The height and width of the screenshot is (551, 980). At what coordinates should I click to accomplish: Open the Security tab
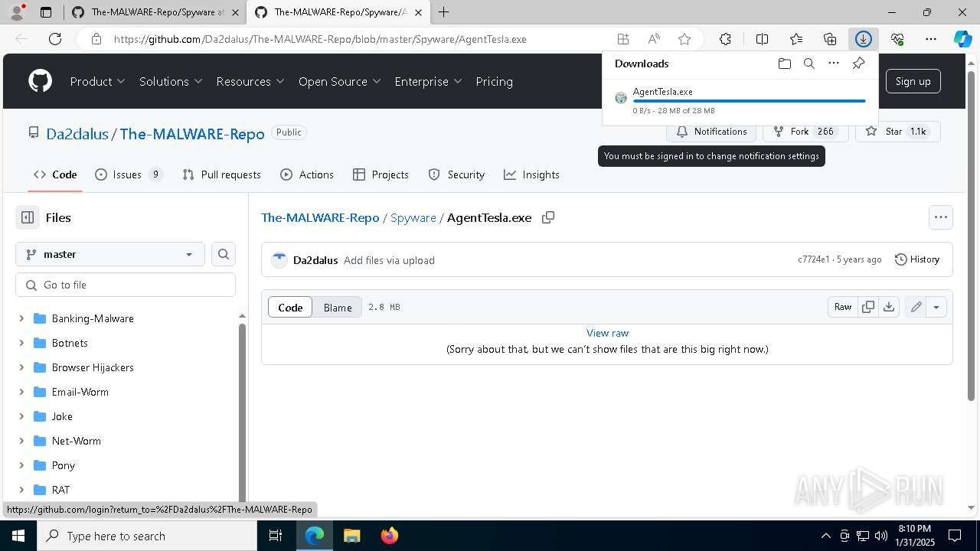[456, 174]
